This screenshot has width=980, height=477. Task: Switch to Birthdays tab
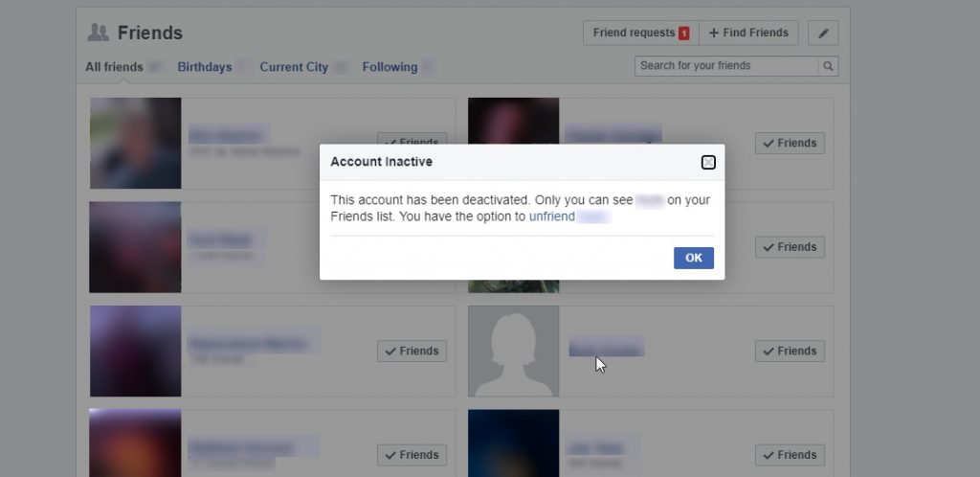[x=205, y=67]
